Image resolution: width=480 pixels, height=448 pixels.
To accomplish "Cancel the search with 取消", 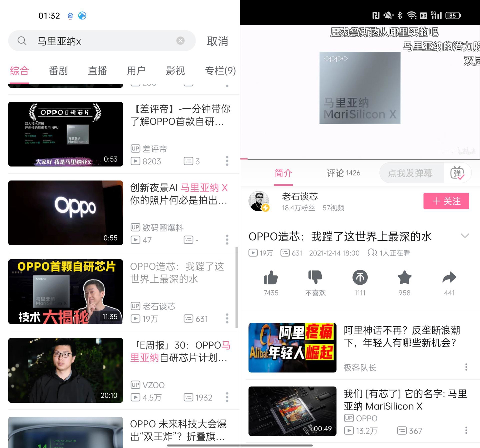I will pos(217,41).
